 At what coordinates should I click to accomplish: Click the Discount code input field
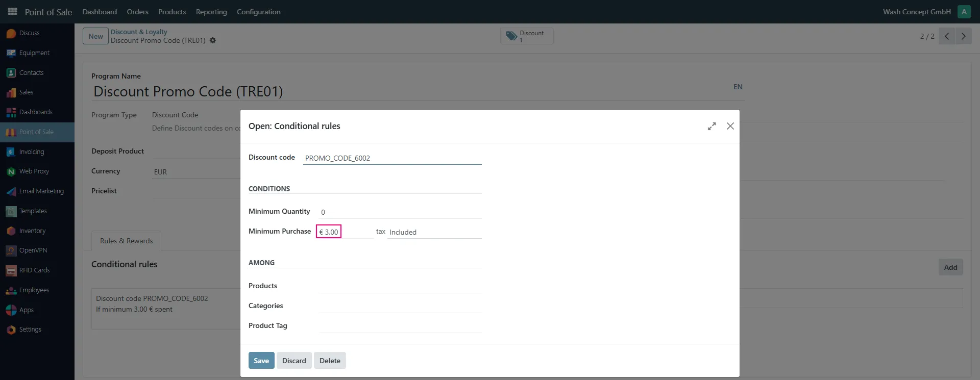pyautogui.click(x=393, y=158)
